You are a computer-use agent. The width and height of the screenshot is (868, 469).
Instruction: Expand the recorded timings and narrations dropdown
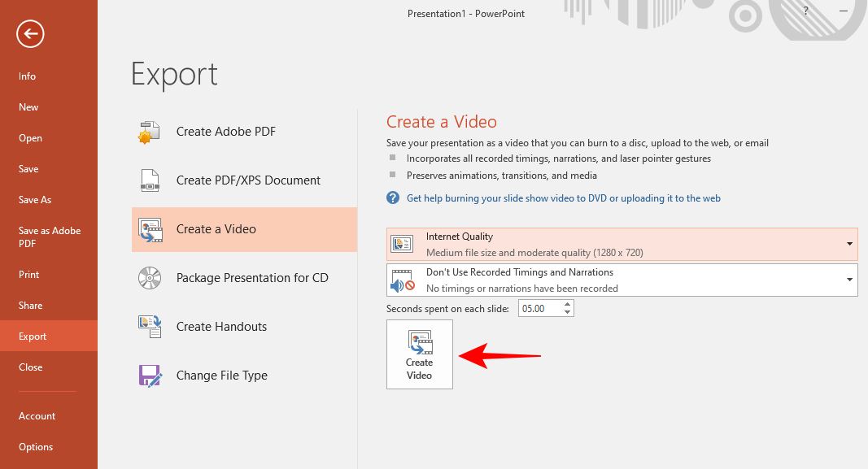pyautogui.click(x=851, y=279)
